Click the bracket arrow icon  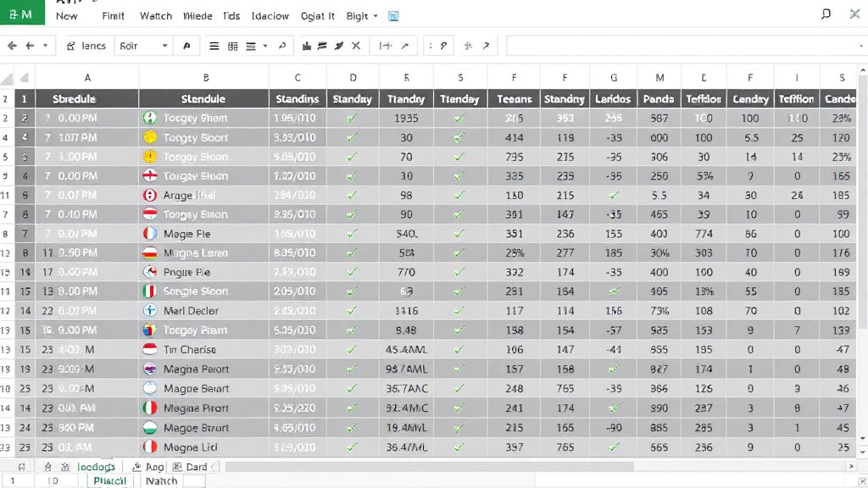[x=386, y=46]
